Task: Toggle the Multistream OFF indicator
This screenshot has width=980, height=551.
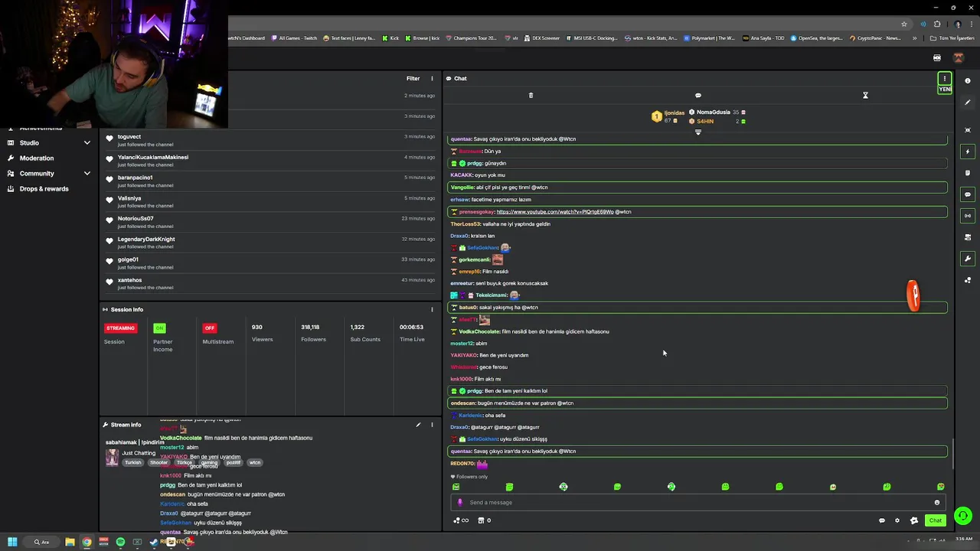Action: (x=209, y=328)
